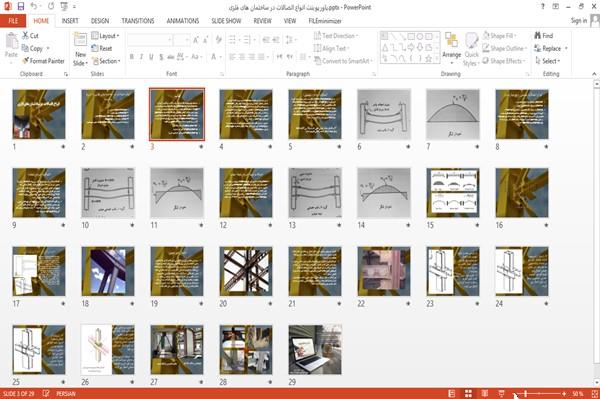600x399 pixels.
Task: Click the New Slide icon
Action: click(x=80, y=40)
